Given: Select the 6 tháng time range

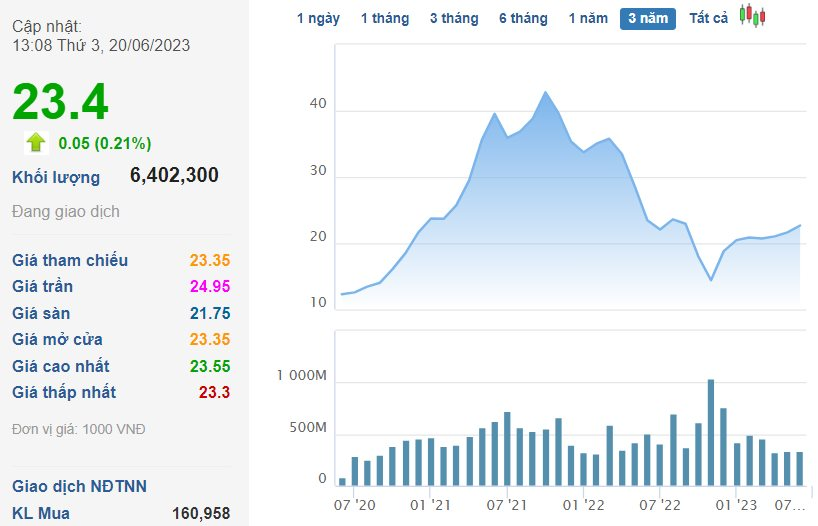Looking at the screenshot, I should pos(523,18).
